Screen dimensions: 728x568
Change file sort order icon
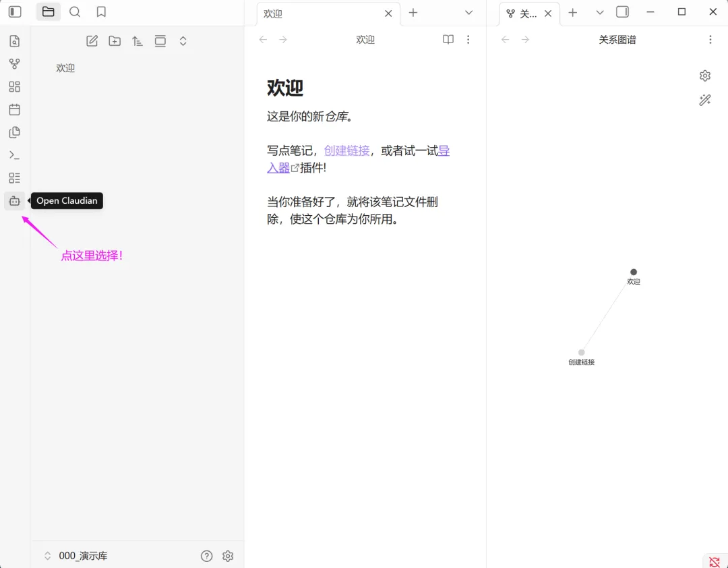click(138, 41)
